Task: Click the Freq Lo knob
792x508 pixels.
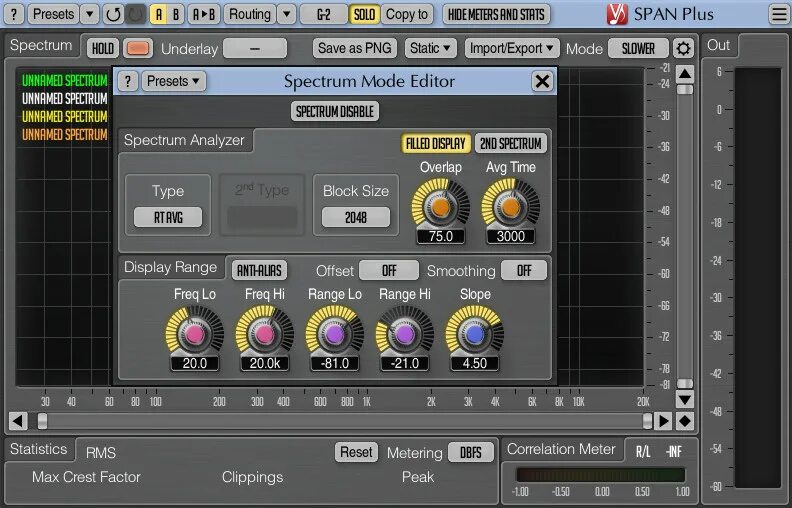Action: 194,334
